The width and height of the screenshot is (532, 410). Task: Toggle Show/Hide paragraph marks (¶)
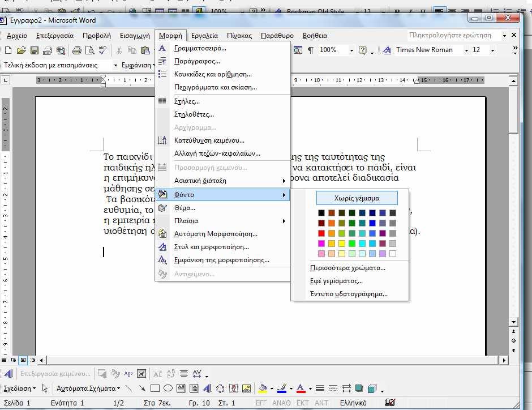point(311,50)
